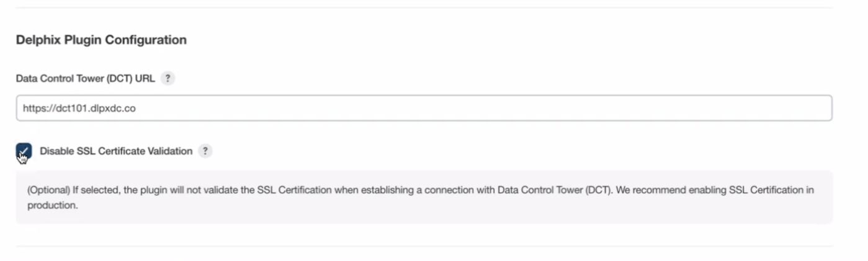Click the divider line above the Delphix heading
This screenshot has height=261, width=868.
click(424, 7)
